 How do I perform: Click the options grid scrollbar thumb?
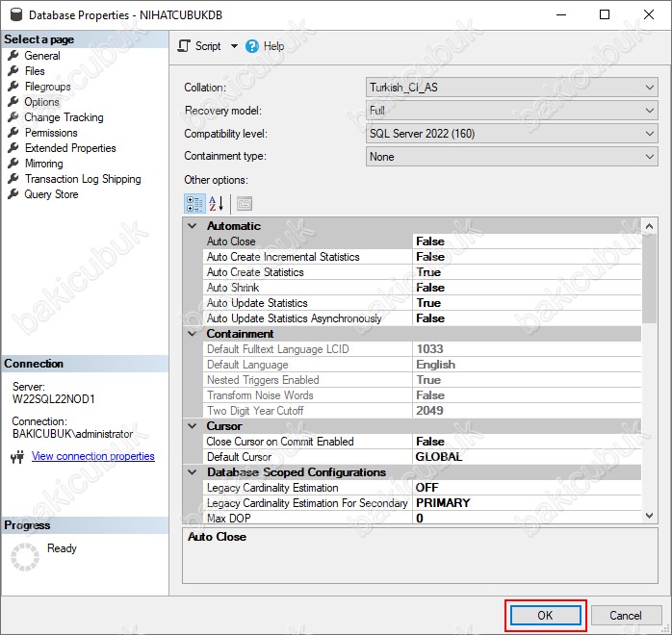pos(649,278)
